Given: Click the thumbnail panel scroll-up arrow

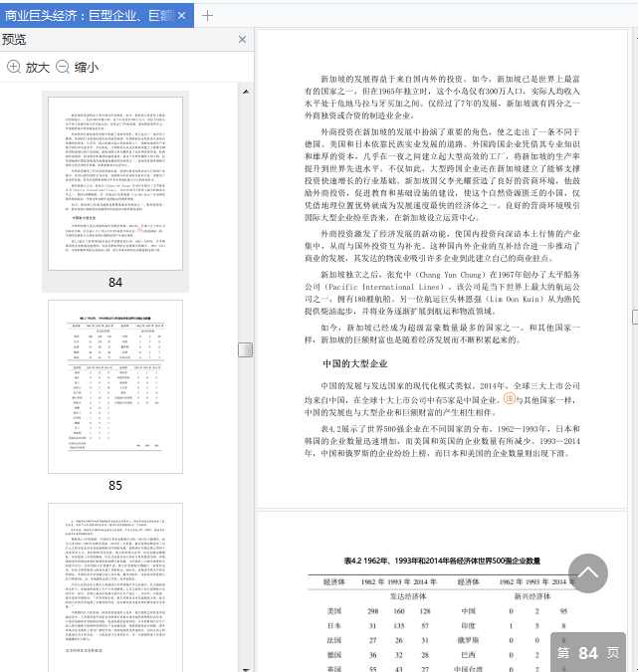Looking at the screenshot, I should tap(246, 92).
